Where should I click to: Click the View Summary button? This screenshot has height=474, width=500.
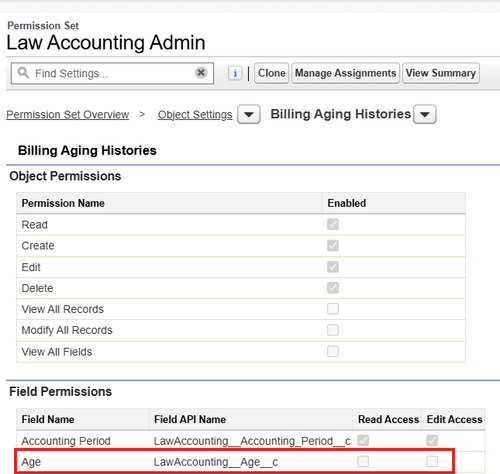tap(441, 73)
